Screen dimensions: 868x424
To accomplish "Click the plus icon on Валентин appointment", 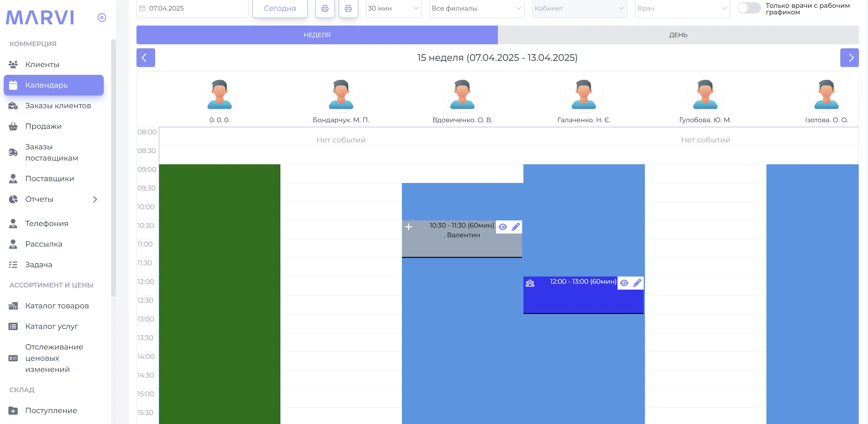I will [x=408, y=227].
